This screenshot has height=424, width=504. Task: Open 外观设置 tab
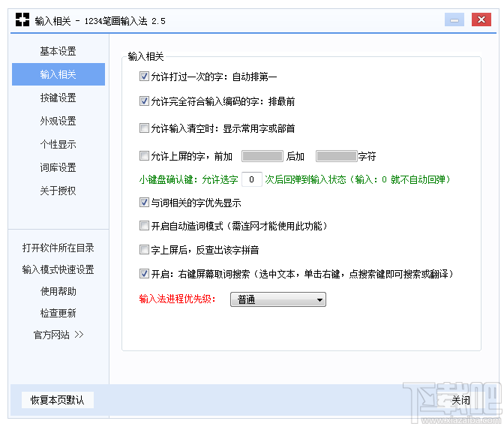(58, 121)
